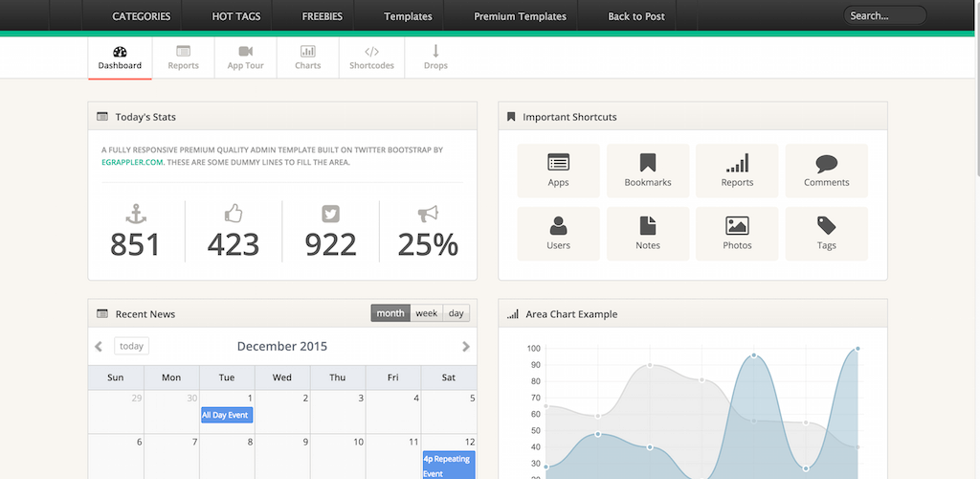Open the Apps shortcut
This screenshot has height=479, width=980.
tap(558, 171)
